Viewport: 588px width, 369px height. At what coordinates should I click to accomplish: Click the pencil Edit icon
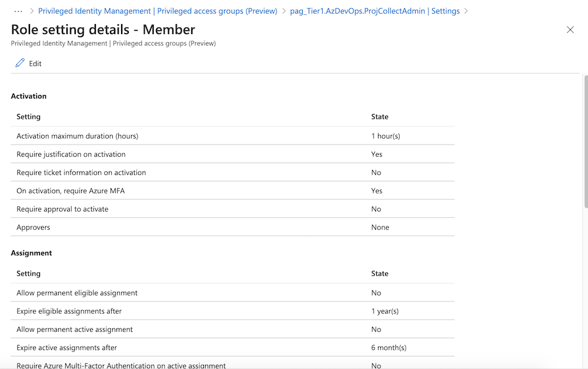coord(20,63)
